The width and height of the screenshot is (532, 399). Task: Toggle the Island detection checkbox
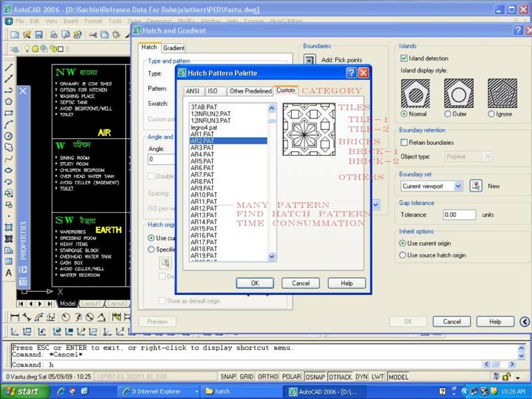[x=404, y=59]
